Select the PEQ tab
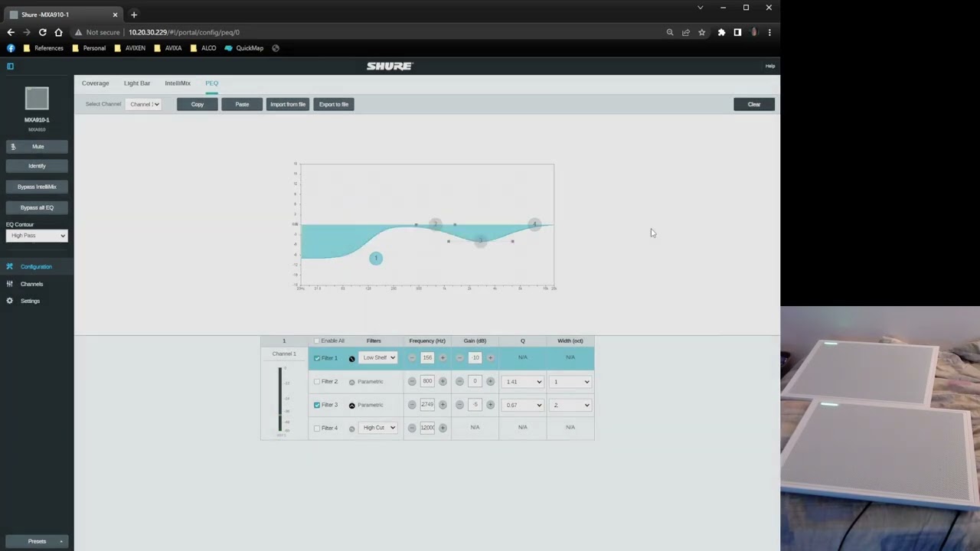 pyautogui.click(x=211, y=83)
